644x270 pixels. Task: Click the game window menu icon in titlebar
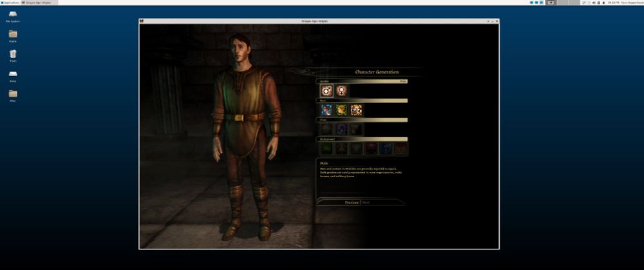[x=142, y=21]
